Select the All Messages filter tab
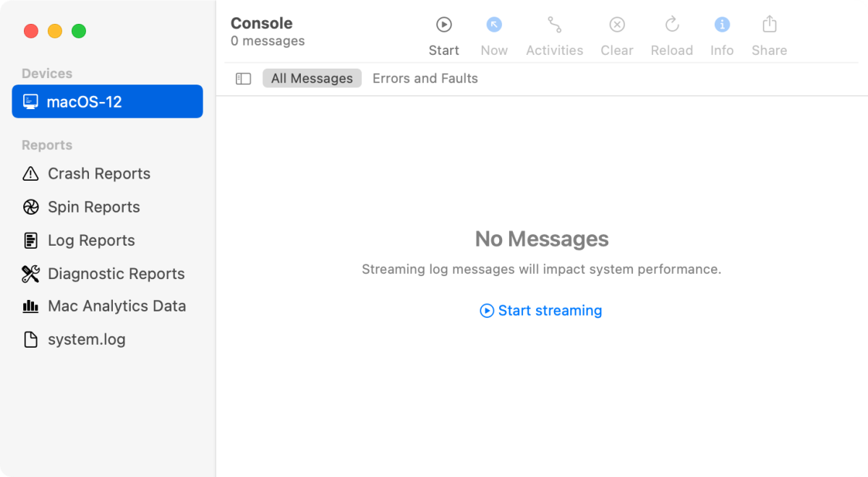The image size is (868, 477). pyautogui.click(x=312, y=79)
